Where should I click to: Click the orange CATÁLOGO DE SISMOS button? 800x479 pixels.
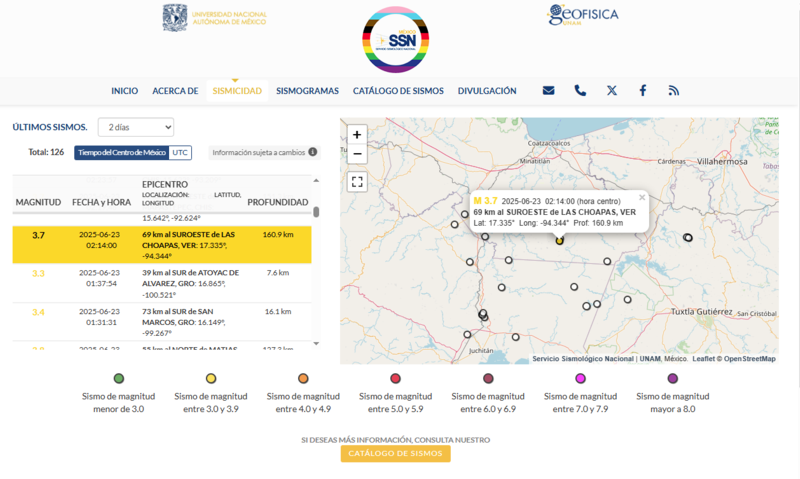395,453
